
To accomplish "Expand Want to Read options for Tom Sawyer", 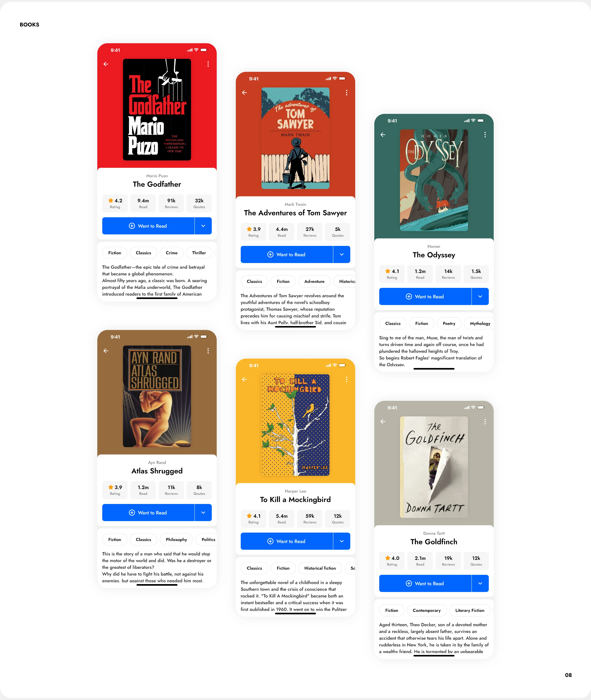I will [x=342, y=255].
